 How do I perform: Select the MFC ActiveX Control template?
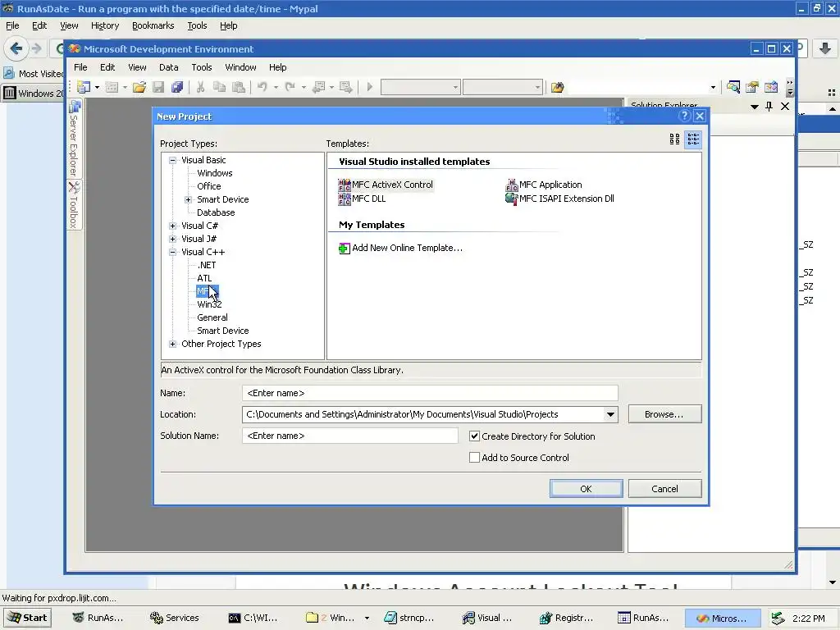coord(386,185)
